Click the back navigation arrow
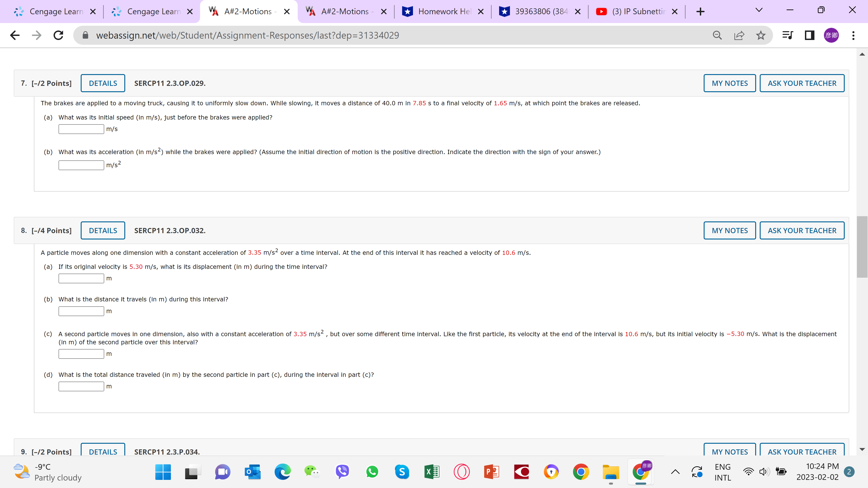Screen dimensions: 868x488 (x=14, y=35)
